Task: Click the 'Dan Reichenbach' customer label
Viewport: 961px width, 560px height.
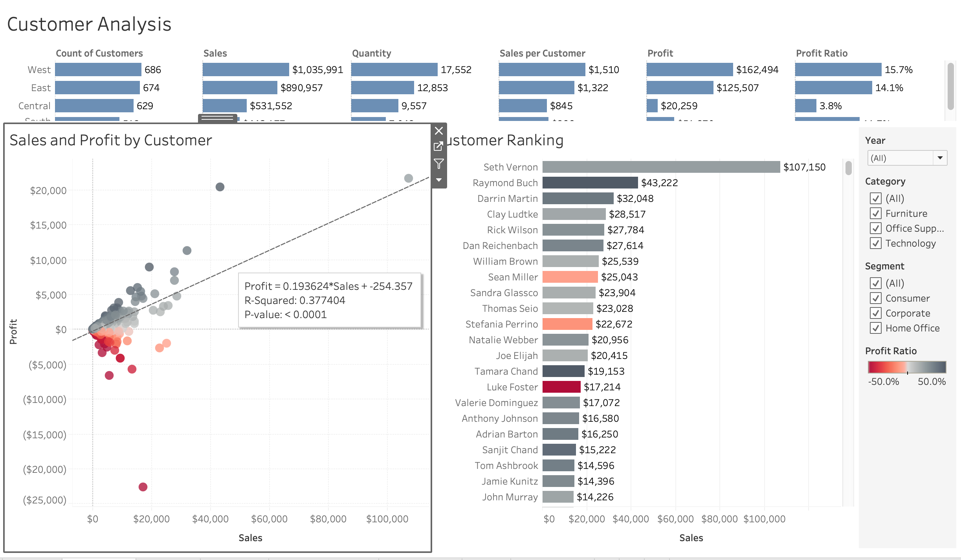Action: click(x=500, y=245)
